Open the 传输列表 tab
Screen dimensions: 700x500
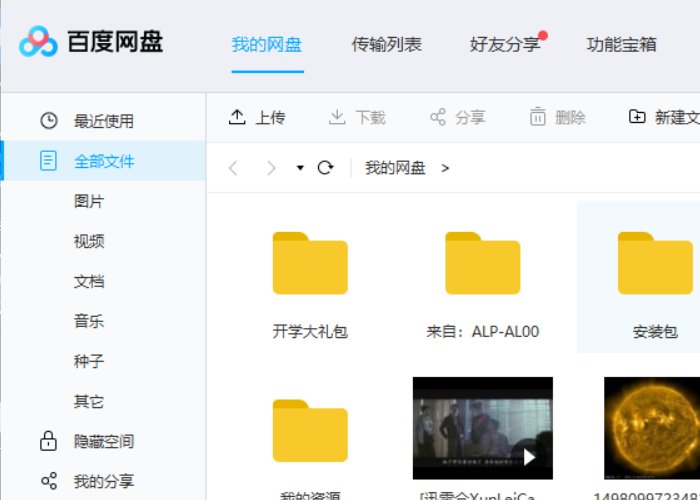coord(387,45)
